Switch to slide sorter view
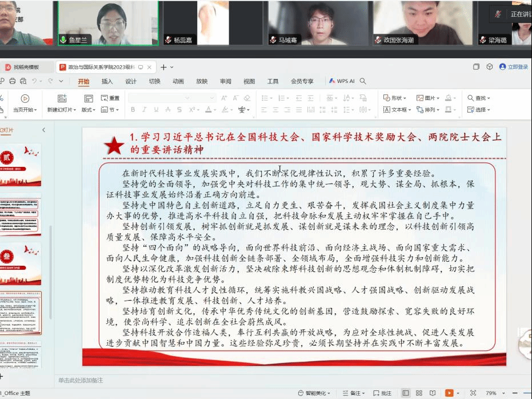This screenshot has width=532, height=399. pyautogui.click(x=419, y=393)
